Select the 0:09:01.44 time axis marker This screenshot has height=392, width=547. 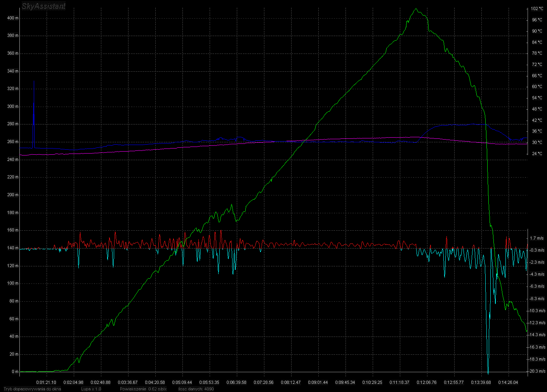click(318, 382)
